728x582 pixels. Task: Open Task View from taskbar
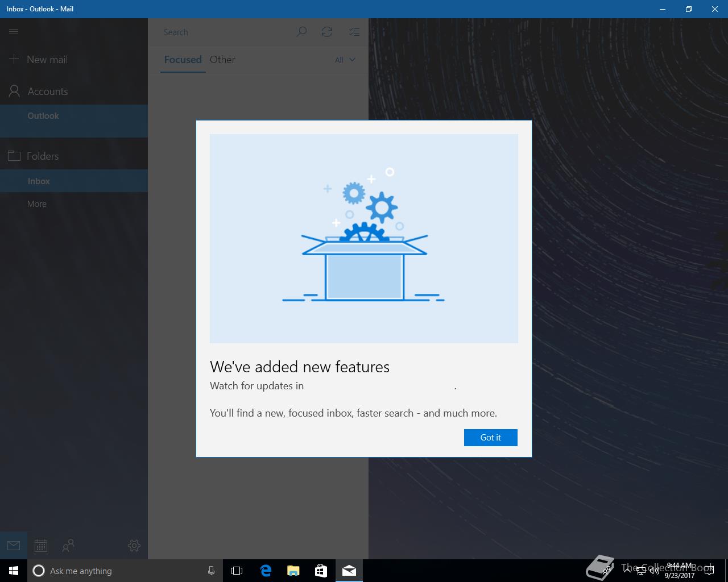[237, 571]
